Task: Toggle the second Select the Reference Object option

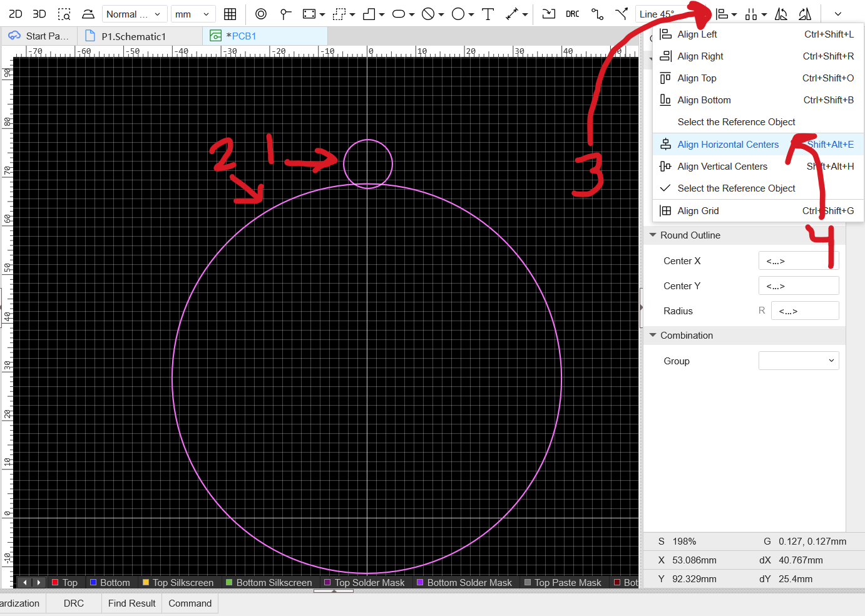Action: point(736,188)
